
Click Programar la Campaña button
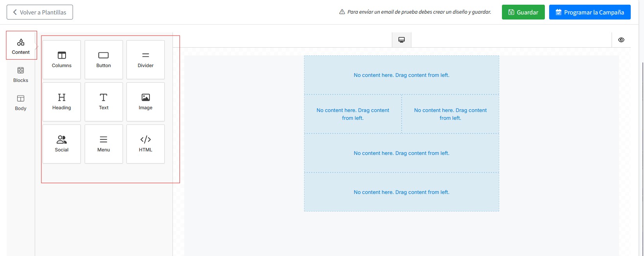pos(589,12)
